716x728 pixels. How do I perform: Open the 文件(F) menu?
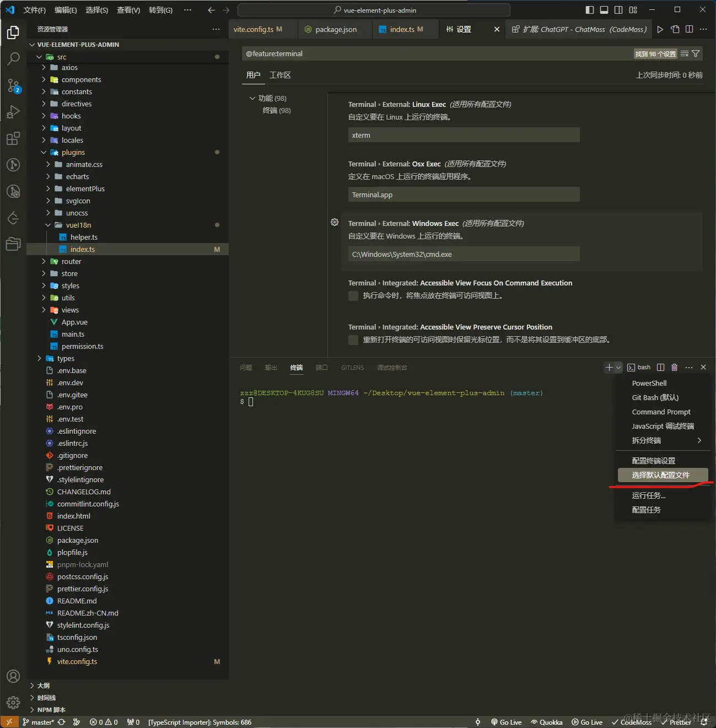[x=35, y=10]
